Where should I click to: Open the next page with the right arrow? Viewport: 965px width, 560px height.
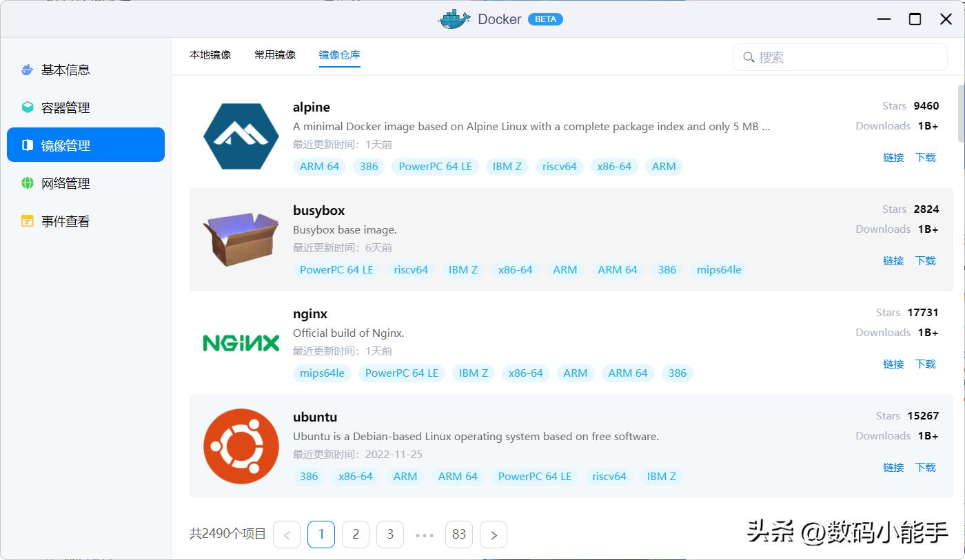[x=494, y=534]
